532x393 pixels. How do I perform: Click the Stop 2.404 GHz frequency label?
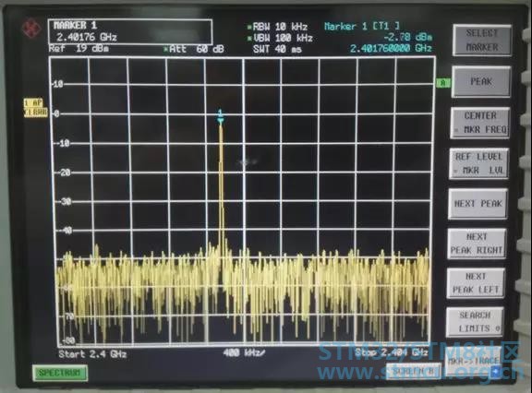(x=392, y=353)
